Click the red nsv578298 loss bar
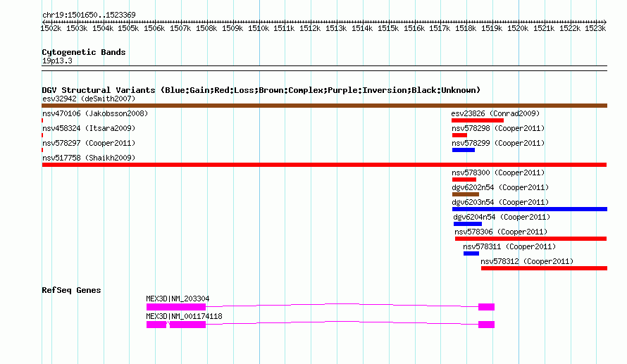The height and width of the screenshot is (364, 627). 459,135
